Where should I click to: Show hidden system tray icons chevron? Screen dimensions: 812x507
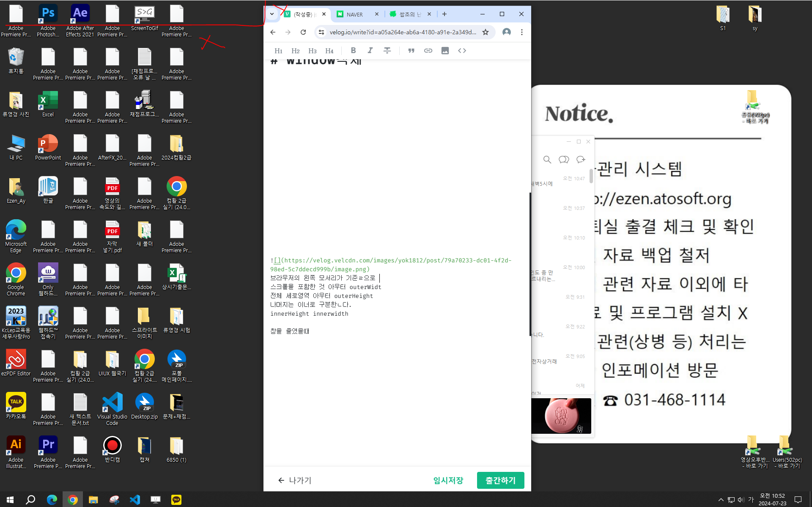(721, 500)
